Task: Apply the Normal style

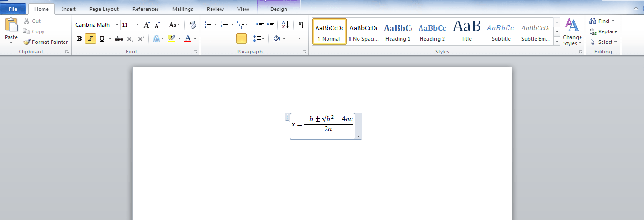Action: pos(329,31)
